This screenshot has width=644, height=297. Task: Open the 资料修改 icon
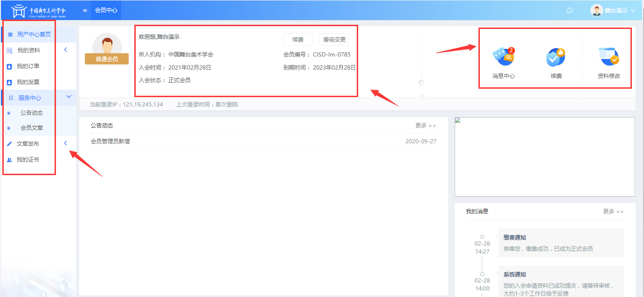609,57
